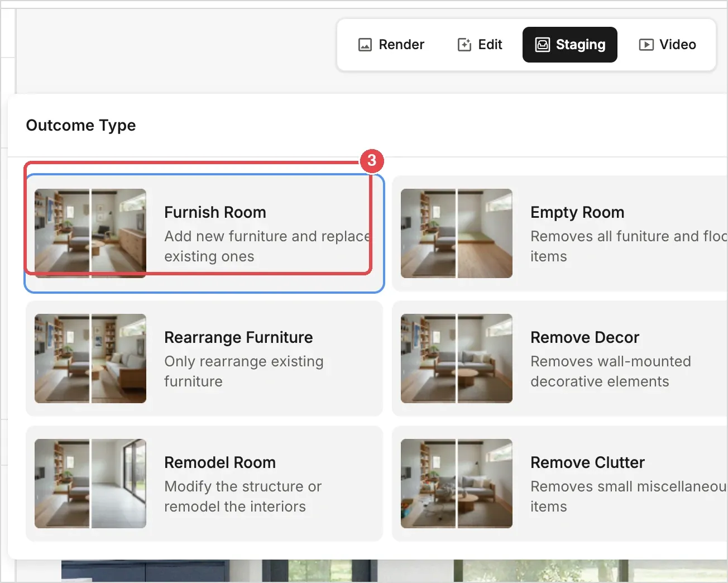Pick the Remodel Room outcome card
Screen dimensions: 728x583
coord(204,484)
